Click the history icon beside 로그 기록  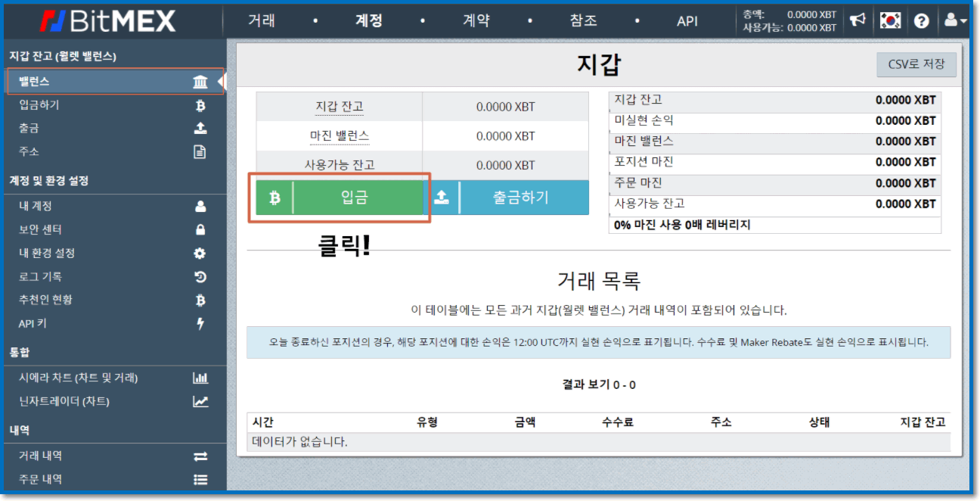tap(201, 277)
